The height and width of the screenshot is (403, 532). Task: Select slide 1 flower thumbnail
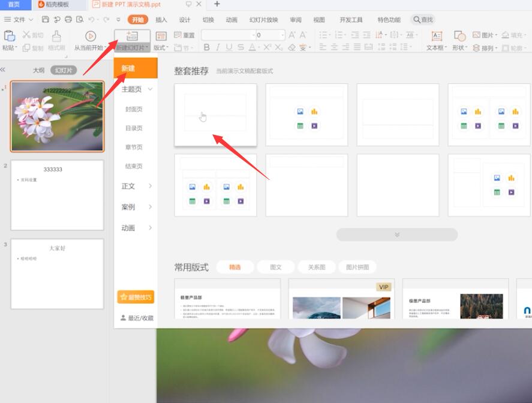coord(58,116)
